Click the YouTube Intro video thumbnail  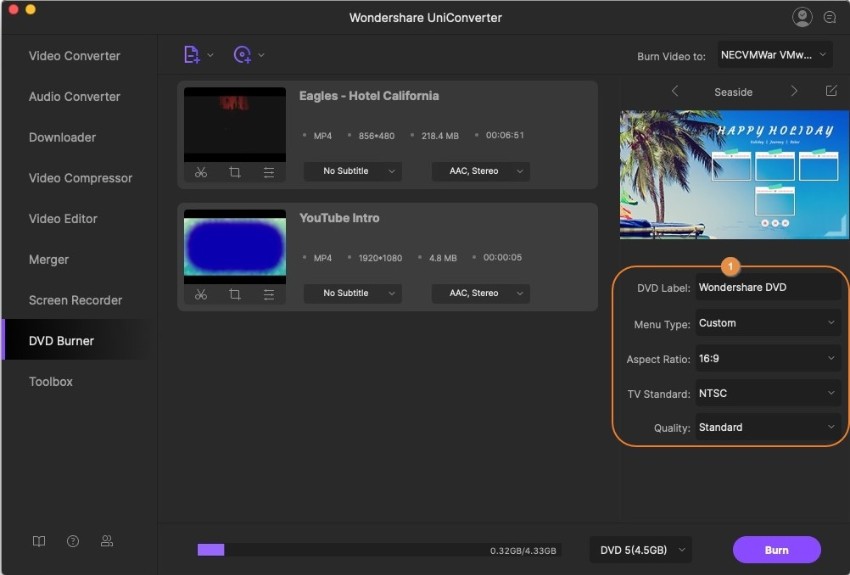235,247
